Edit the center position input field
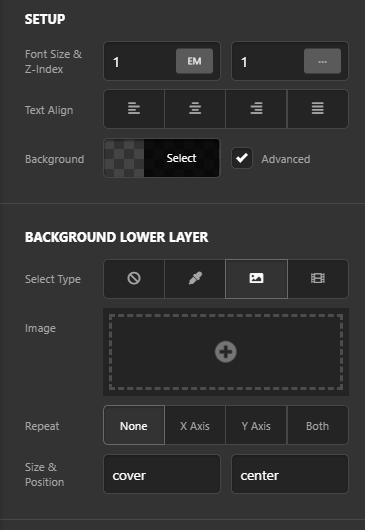Image resolution: width=365 pixels, height=530 pixels. point(290,474)
